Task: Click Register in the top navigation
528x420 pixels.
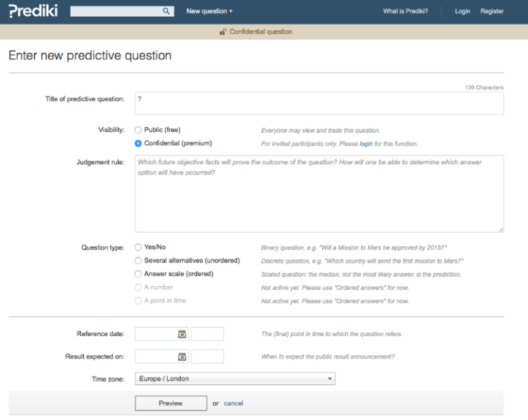Action: tap(492, 12)
